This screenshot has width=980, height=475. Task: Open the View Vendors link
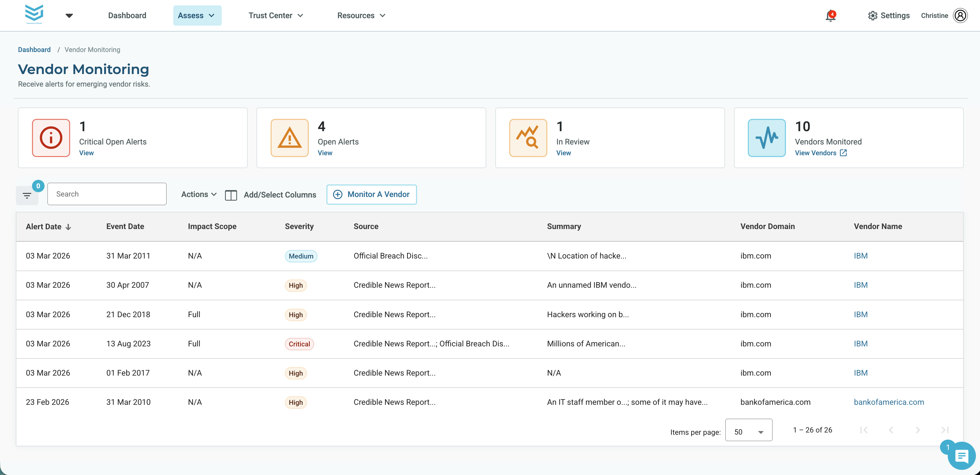[821, 153]
